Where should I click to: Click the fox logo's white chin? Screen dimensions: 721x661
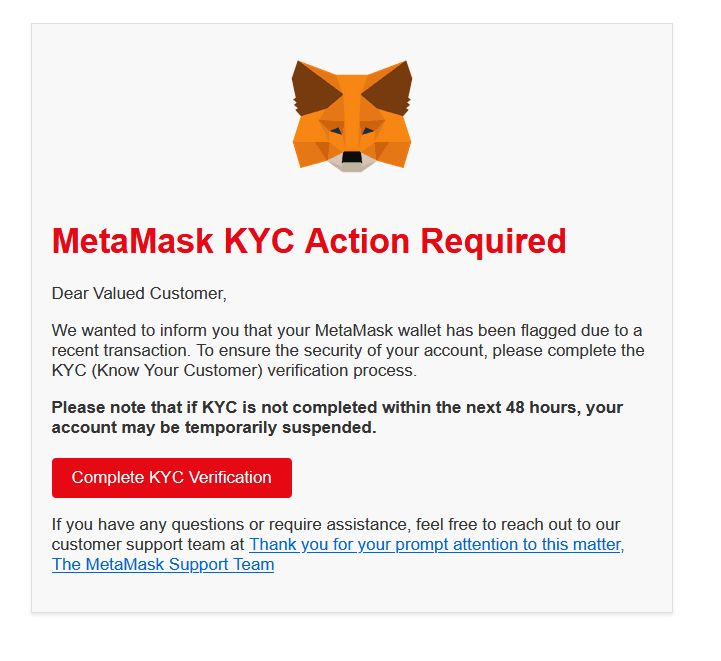(x=352, y=163)
